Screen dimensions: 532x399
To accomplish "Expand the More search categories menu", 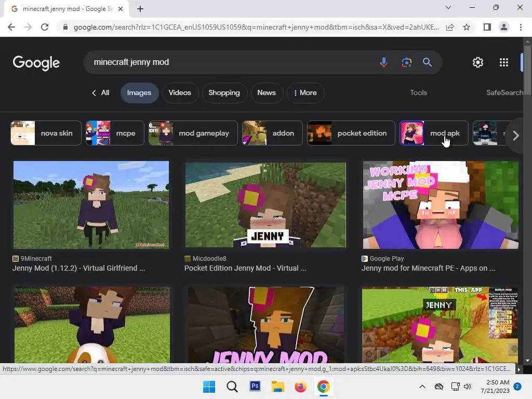I will pyautogui.click(x=305, y=92).
